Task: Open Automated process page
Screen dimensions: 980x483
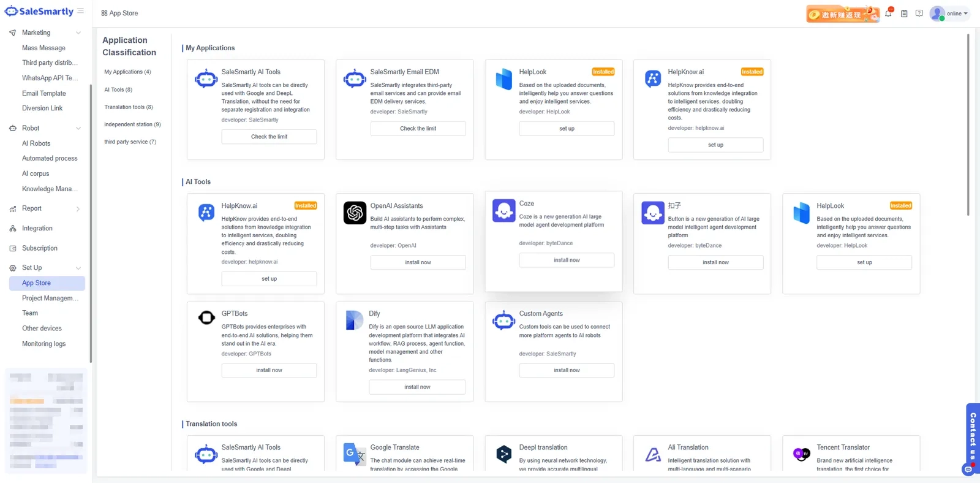Action: coord(50,158)
